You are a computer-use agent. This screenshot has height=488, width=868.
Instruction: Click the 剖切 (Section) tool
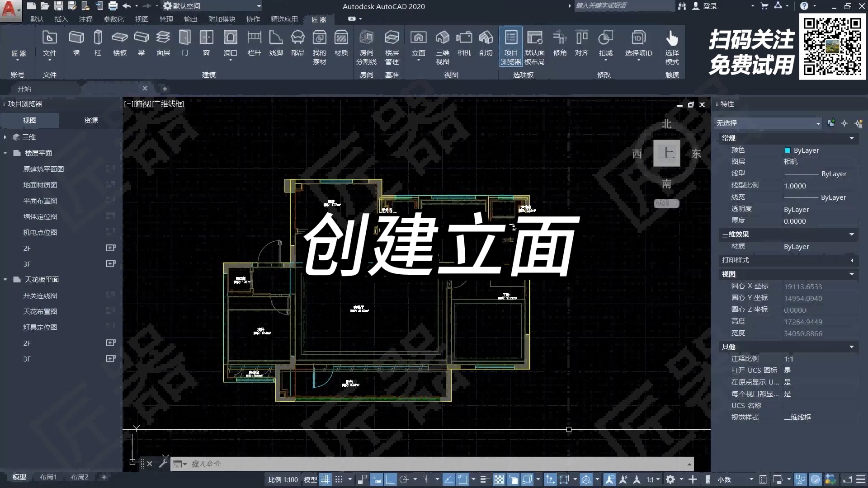[486, 43]
